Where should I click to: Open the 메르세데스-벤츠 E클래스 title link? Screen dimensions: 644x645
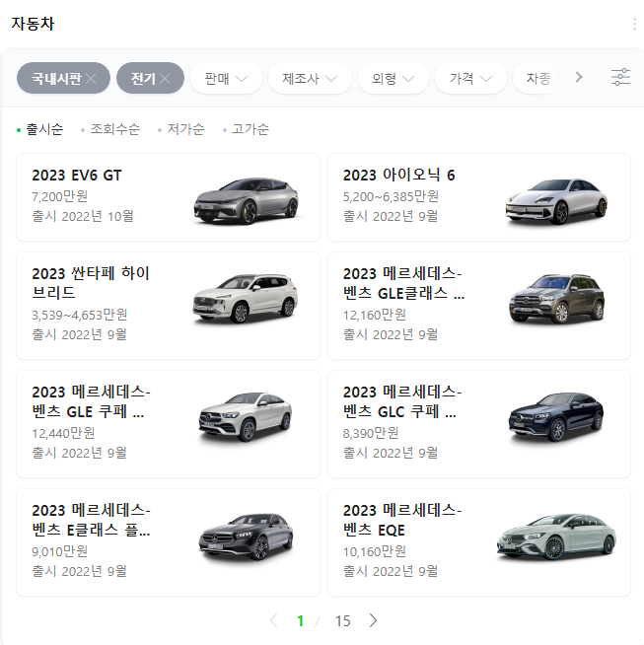pyautogui.click(x=91, y=520)
